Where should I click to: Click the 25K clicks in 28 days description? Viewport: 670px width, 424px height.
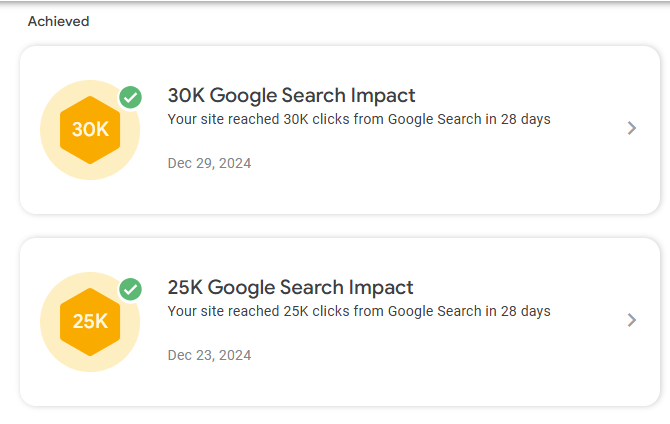(x=359, y=312)
